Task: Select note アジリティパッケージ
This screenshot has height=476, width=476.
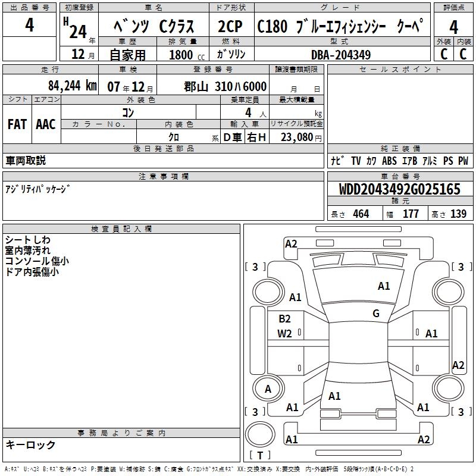Action: click(37, 189)
